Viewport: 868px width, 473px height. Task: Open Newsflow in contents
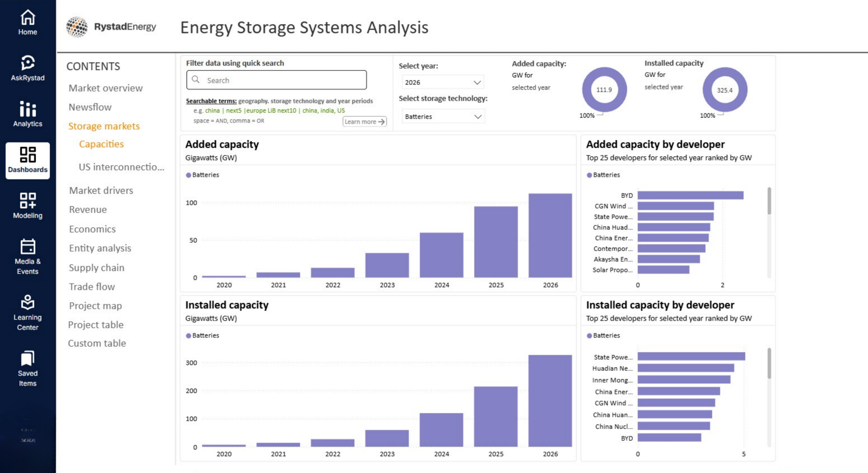(x=90, y=107)
